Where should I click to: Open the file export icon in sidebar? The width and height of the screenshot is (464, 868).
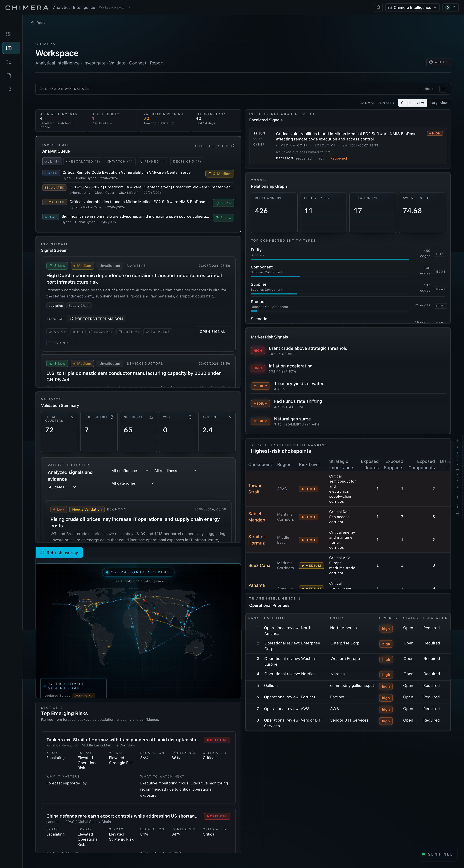pyautogui.click(x=9, y=89)
